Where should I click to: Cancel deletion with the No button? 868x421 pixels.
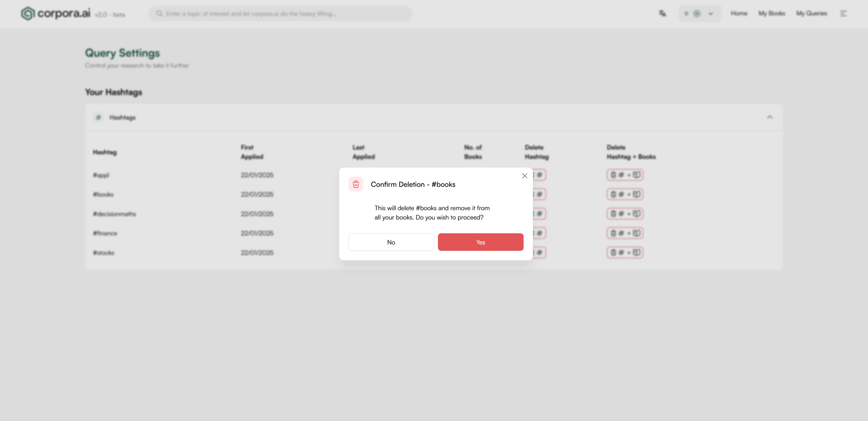point(391,242)
